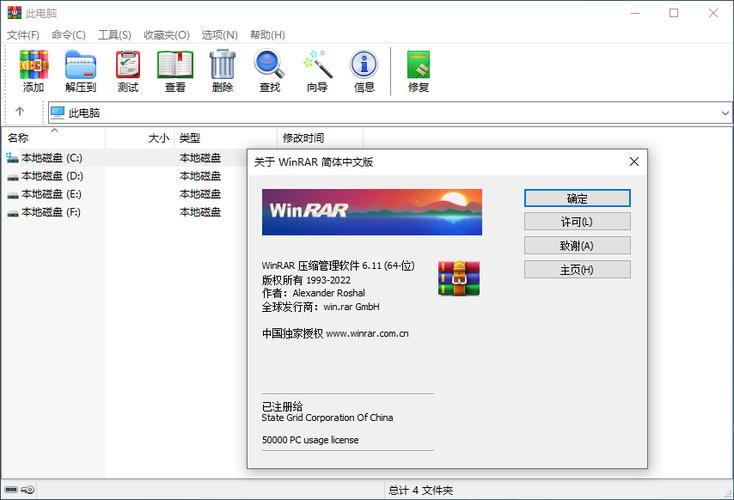Viewport: 734px width, 500px height.
Task: Click the drive icon of 本地磁盘 (D:)
Action: click(13, 177)
